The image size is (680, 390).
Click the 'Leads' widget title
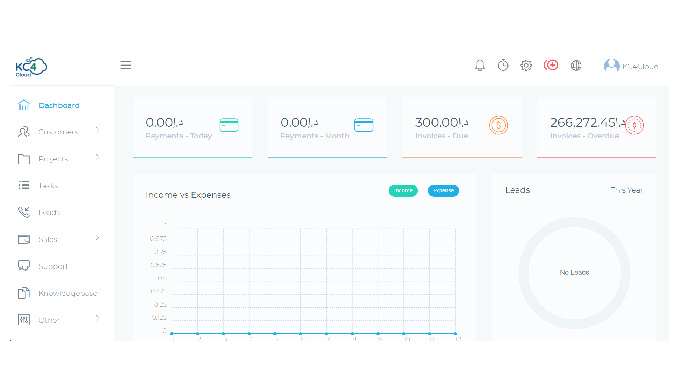[x=517, y=190]
